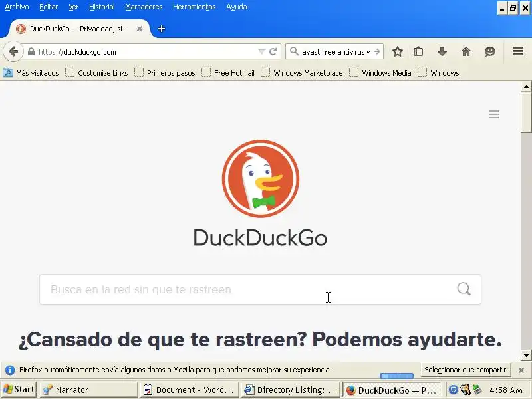Open downloads arrow icon
The width and height of the screenshot is (532, 399).
(442, 52)
